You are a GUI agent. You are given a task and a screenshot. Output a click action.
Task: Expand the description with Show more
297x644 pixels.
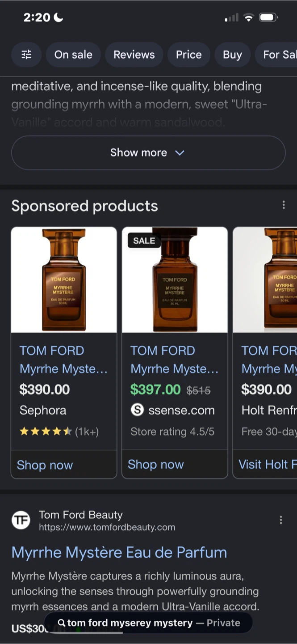tap(148, 153)
